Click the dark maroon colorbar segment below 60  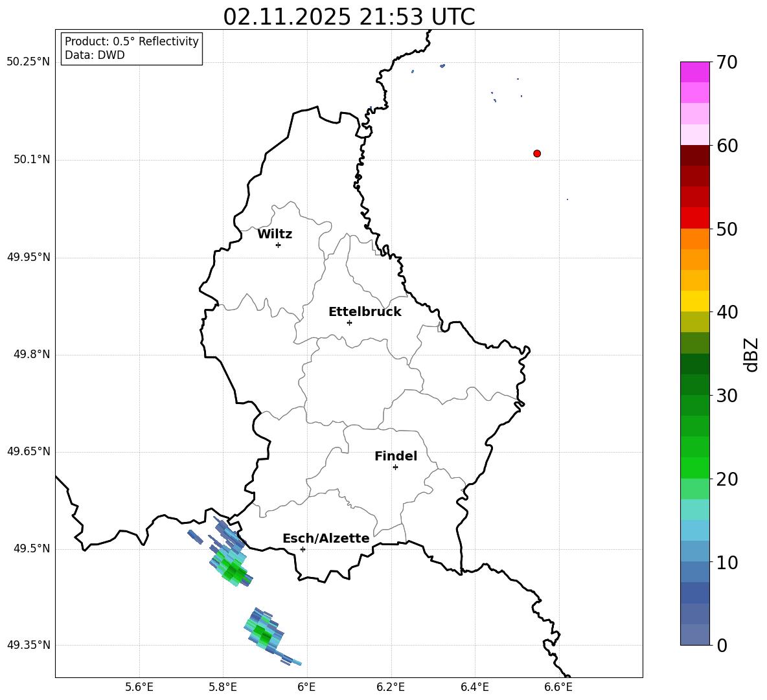tap(694, 155)
